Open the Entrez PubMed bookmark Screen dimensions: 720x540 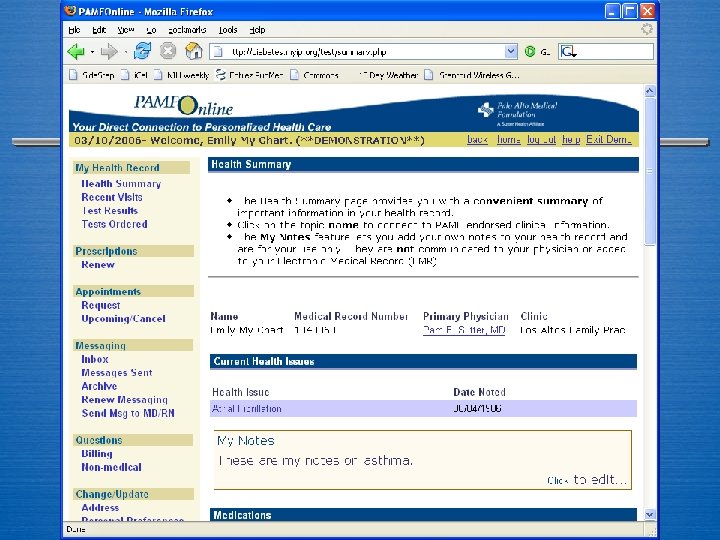click(x=249, y=75)
